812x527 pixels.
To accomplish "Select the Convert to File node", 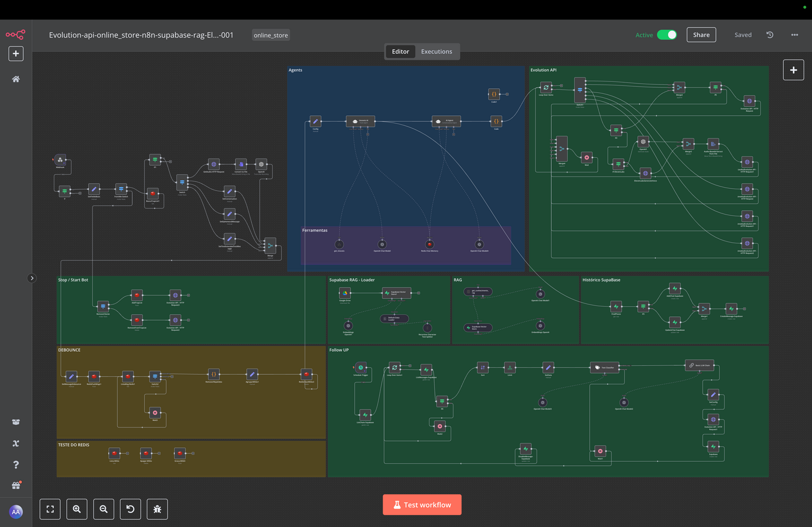I will coord(241,164).
